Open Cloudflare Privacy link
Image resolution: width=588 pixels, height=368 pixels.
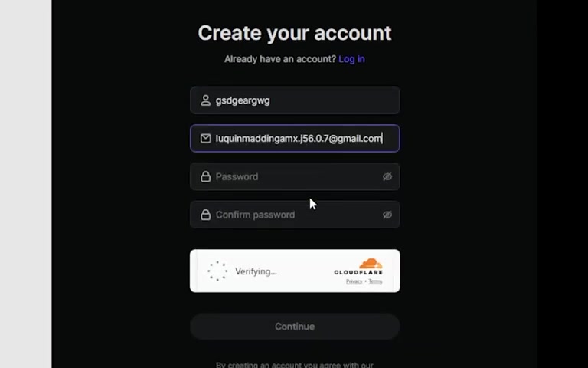click(x=354, y=281)
